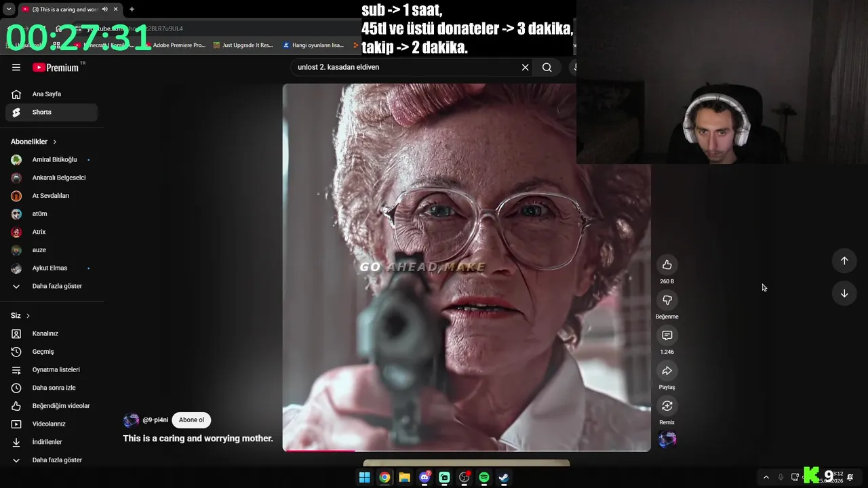Click the Abone ol subscribe button

click(191, 420)
